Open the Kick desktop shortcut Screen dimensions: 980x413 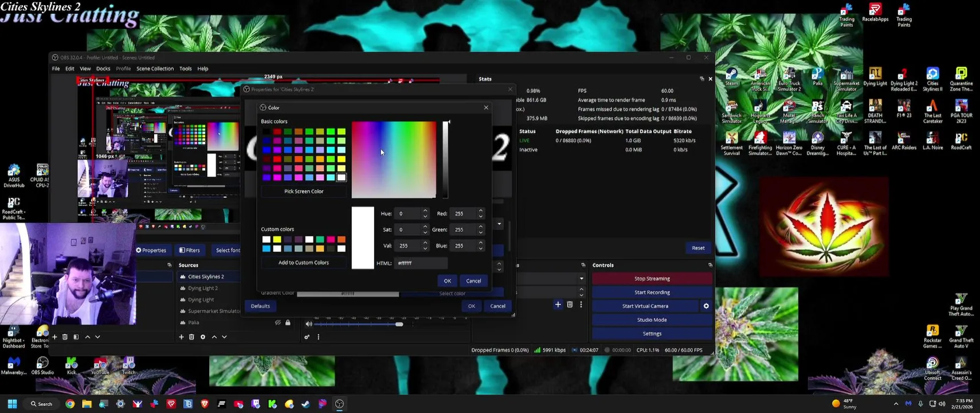coord(71,366)
